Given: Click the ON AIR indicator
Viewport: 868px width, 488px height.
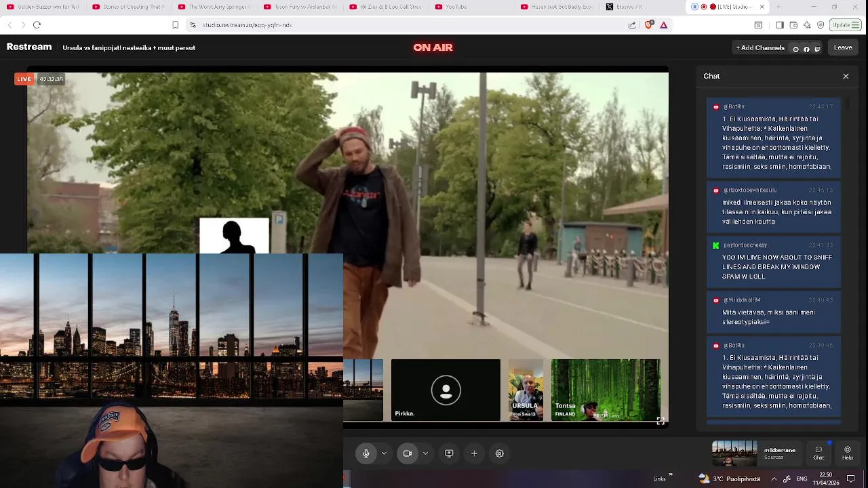Looking at the screenshot, I should [433, 47].
